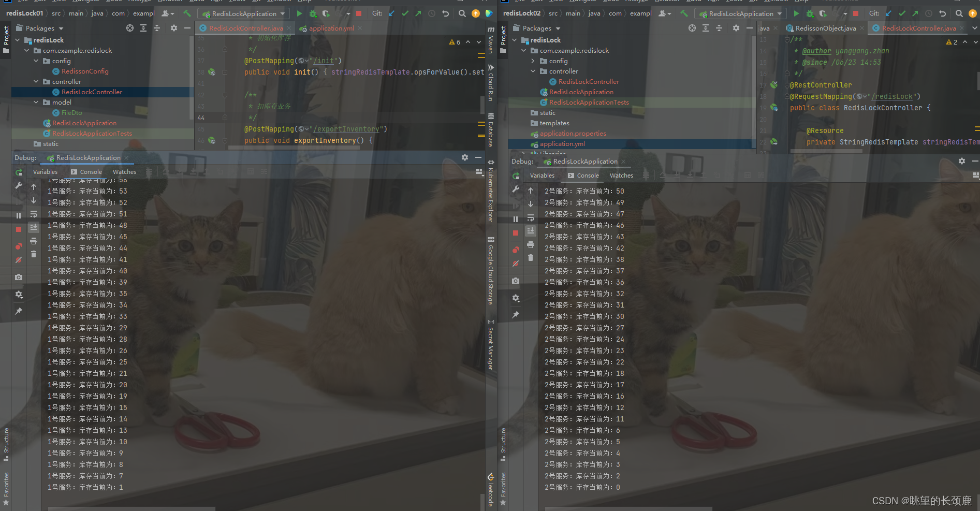The height and width of the screenshot is (511, 980).
Task: Jump to next warning in redisLock01 editor
Action: tap(479, 42)
